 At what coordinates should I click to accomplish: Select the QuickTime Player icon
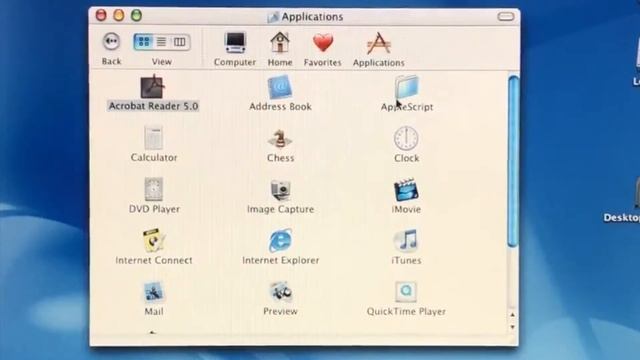click(x=406, y=291)
